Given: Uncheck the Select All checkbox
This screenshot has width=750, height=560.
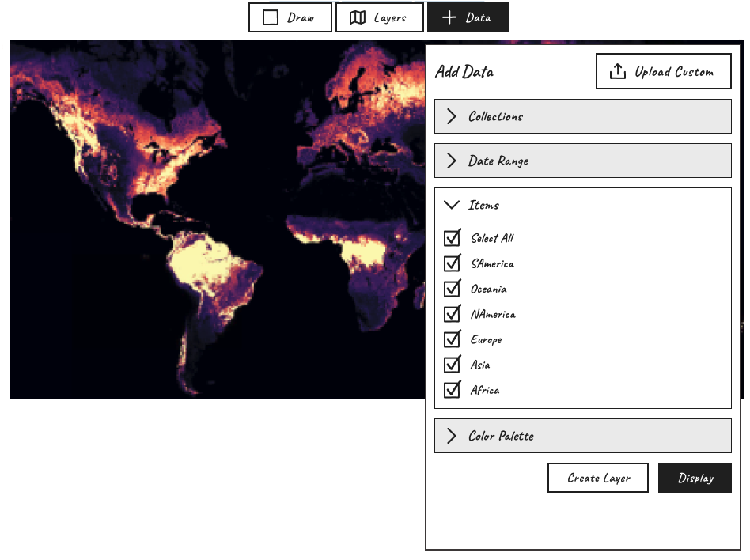Looking at the screenshot, I should (453, 238).
